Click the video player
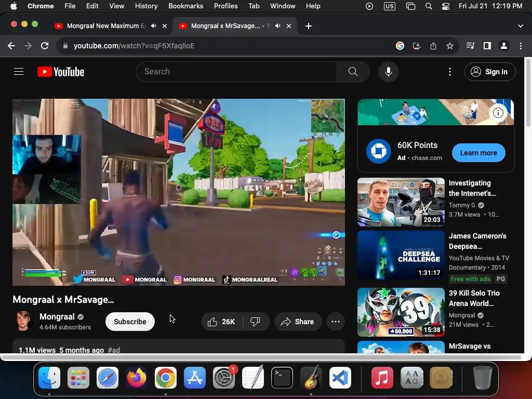The width and height of the screenshot is (532, 399). 179,192
